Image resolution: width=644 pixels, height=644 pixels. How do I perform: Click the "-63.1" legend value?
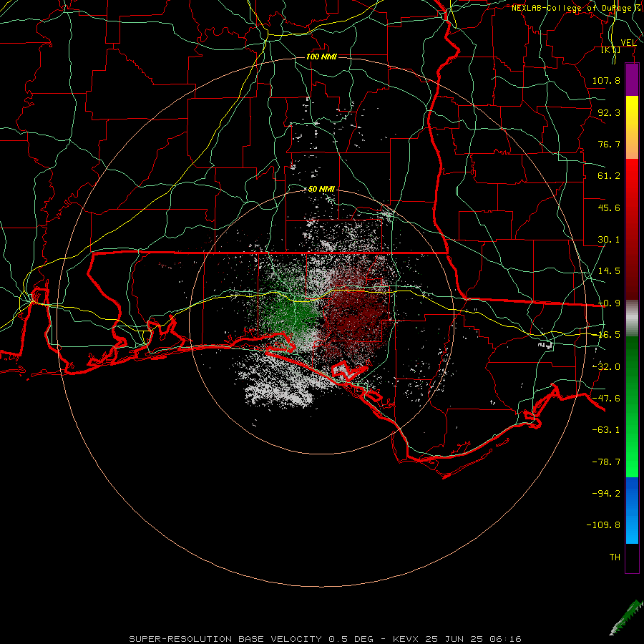(x=606, y=430)
